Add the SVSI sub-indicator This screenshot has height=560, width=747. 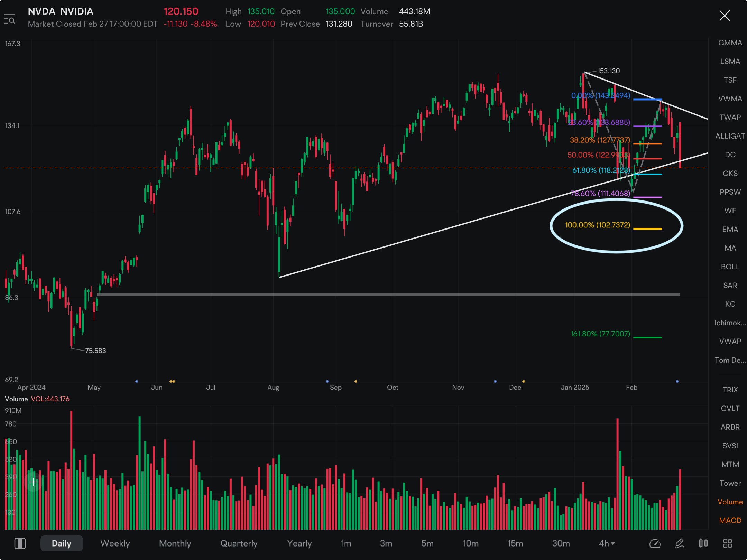tap(730, 446)
